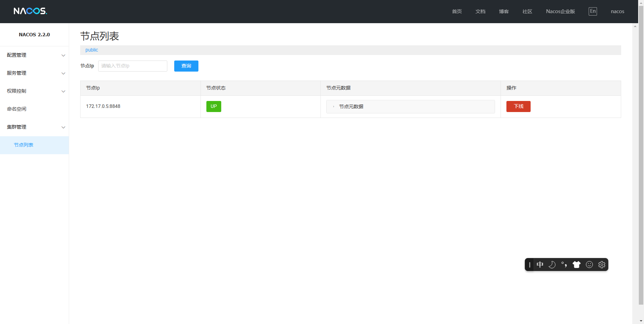Collapse 集群管理 sidebar menu

[35, 127]
